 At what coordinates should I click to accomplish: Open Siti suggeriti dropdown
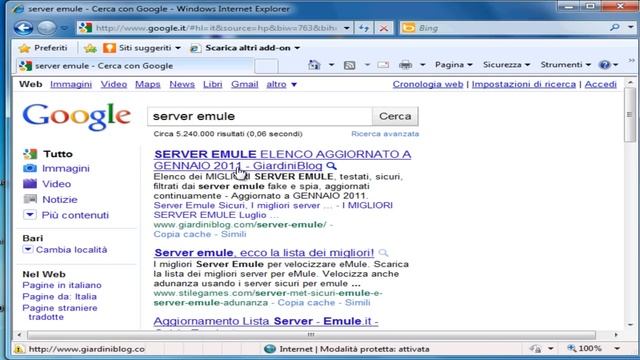[142, 48]
